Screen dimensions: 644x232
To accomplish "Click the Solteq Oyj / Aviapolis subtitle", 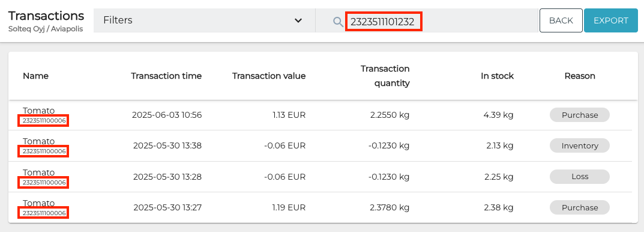I will tap(45, 29).
